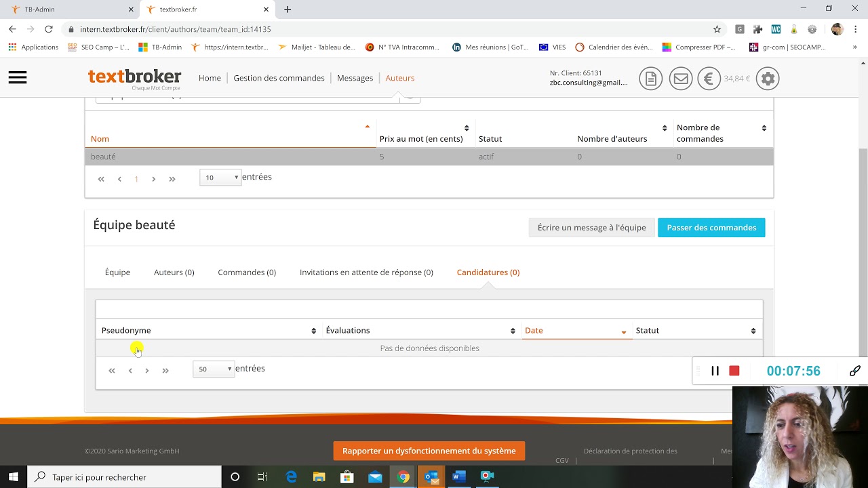
Task: Open the Applications bookmark
Action: 33,47
